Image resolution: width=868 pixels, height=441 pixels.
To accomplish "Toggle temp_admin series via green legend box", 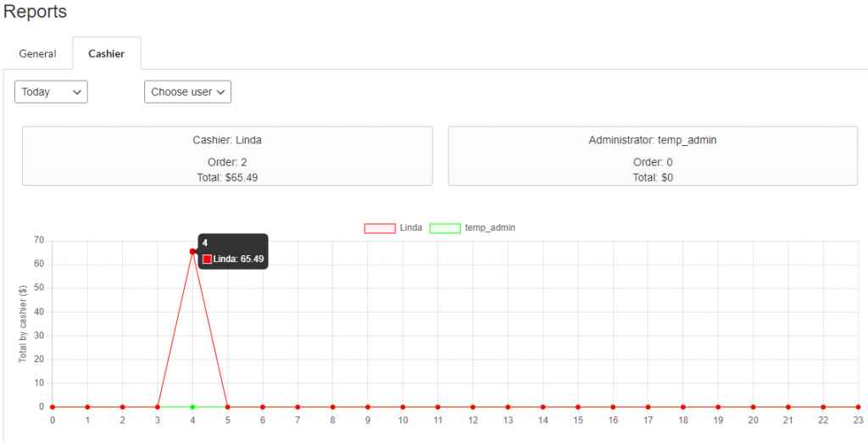I will pos(445,228).
